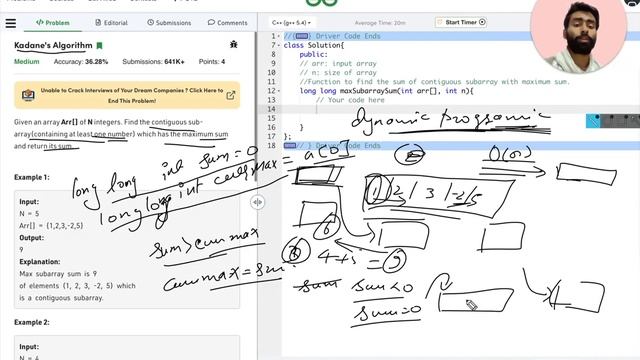Click the 'Kadane's Algorithm' problem title
The image size is (640, 360).
53,45
